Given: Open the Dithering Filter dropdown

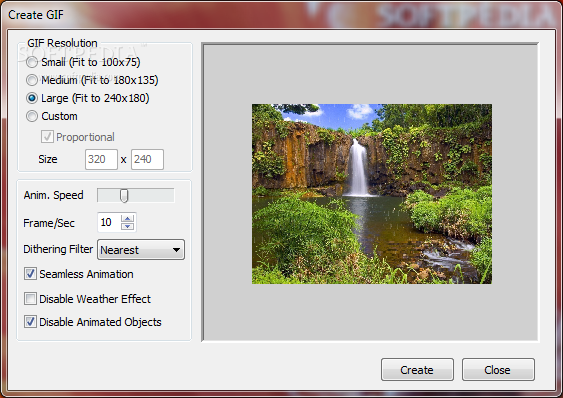Looking at the screenshot, I should 141,250.
